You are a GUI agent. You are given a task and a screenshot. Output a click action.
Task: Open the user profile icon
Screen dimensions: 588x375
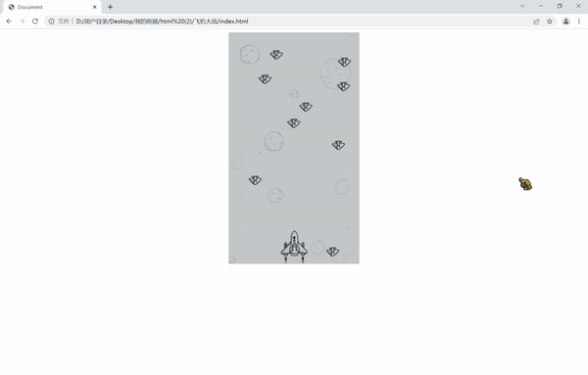click(x=565, y=22)
